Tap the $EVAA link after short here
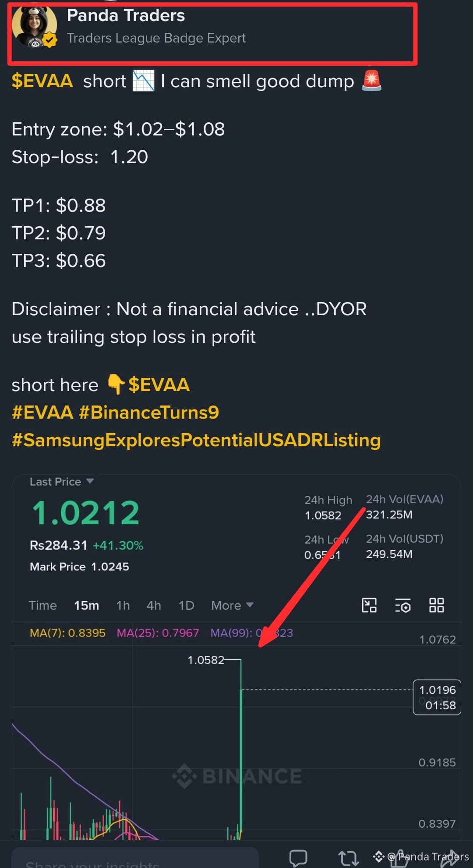Viewport: 473px width, 868px height. pos(159,385)
